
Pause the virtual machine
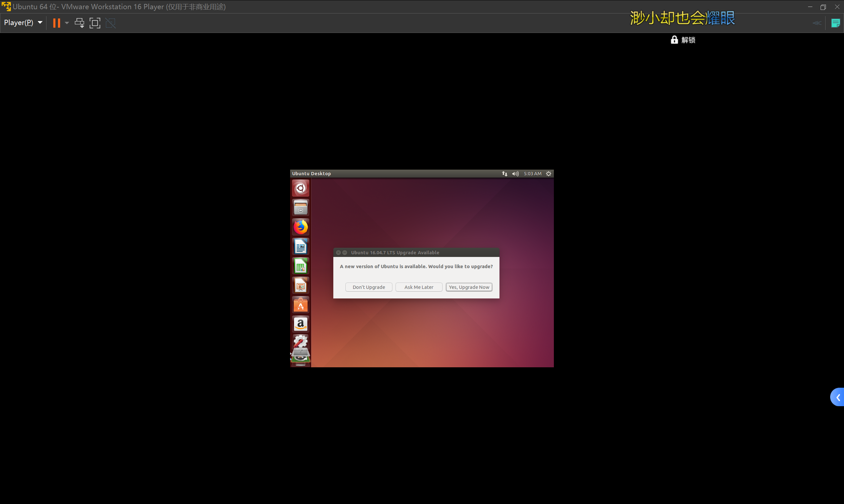click(x=56, y=23)
